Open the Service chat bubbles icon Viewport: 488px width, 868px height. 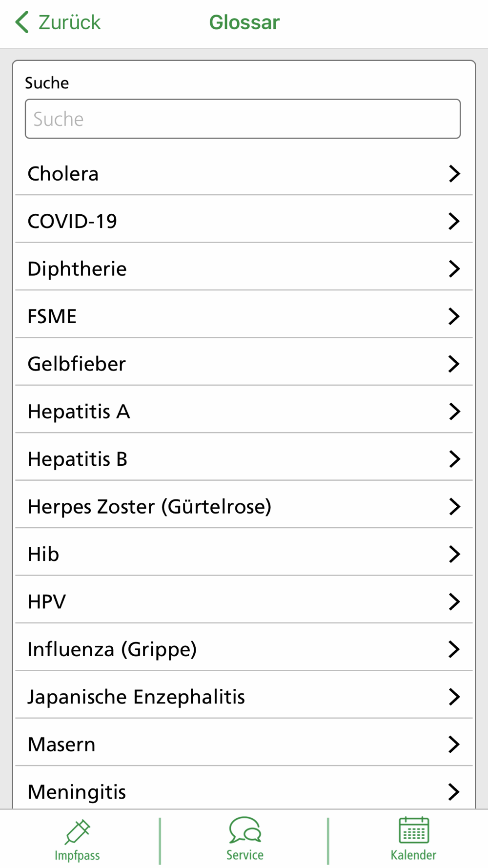[245, 830]
